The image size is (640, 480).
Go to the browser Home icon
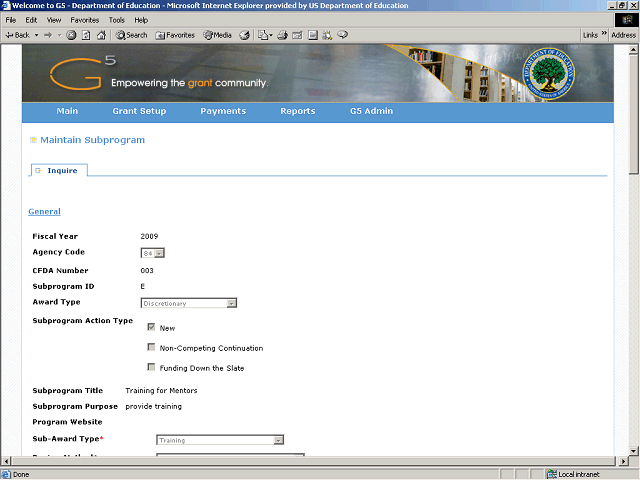101,35
